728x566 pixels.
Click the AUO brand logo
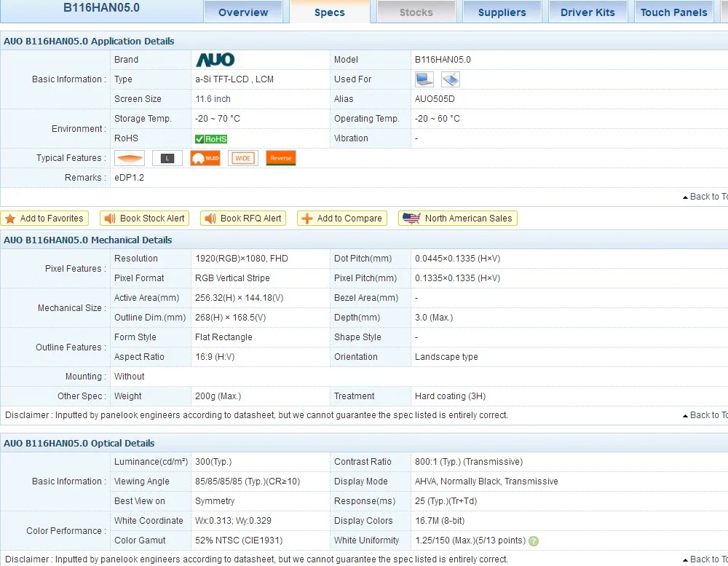pyautogui.click(x=215, y=60)
